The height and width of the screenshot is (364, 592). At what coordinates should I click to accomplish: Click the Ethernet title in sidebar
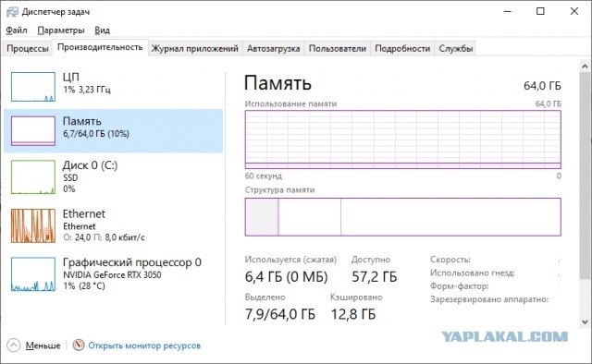[84, 213]
